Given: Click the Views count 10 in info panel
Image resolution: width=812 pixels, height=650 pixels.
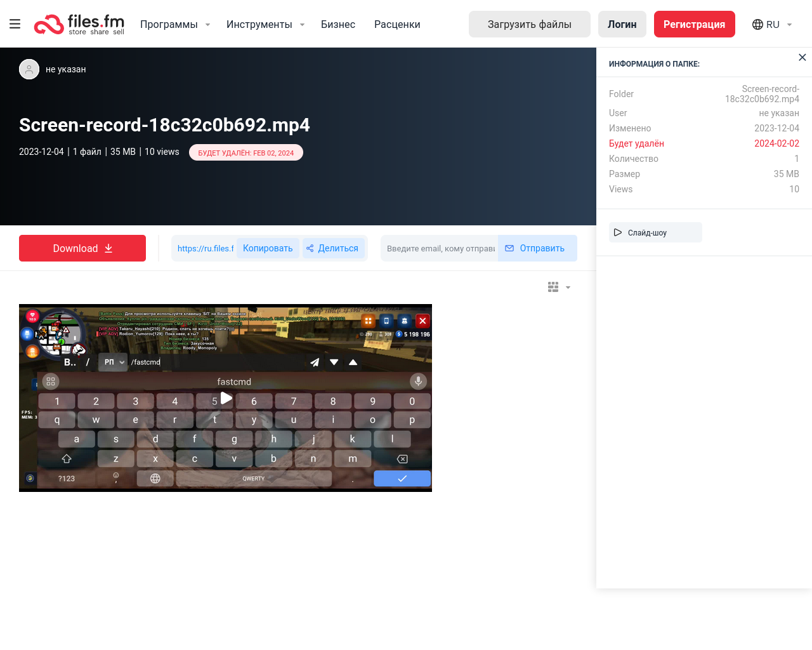Looking at the screenshot, I should pos(794,189).
